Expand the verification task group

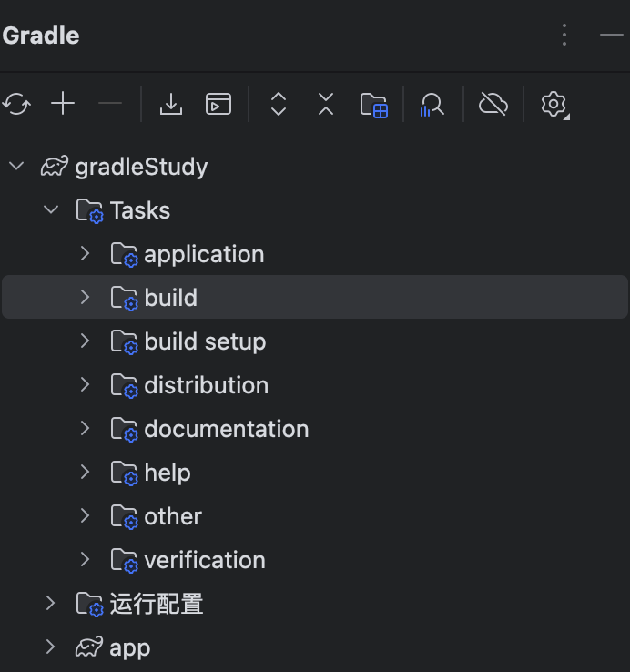coord(86,559)
